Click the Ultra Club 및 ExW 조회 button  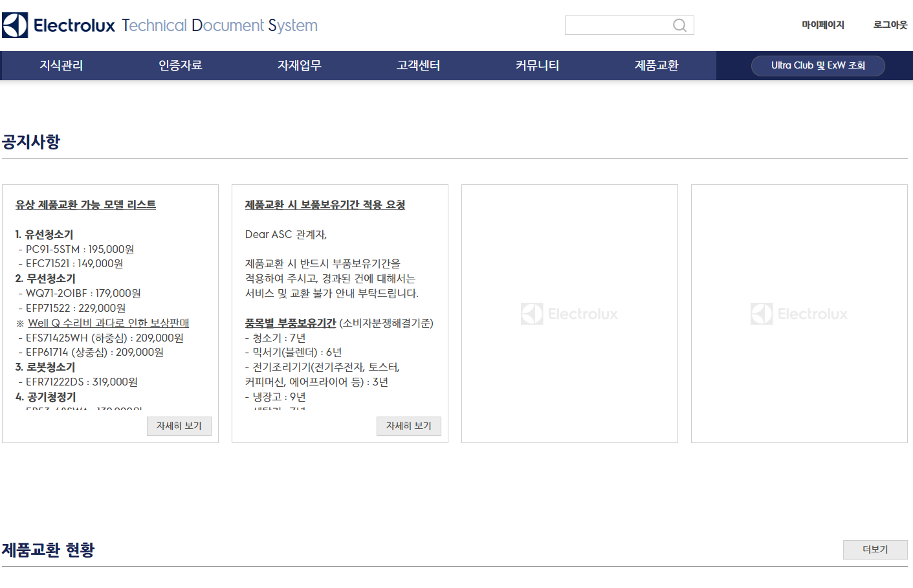coord(818,65)
